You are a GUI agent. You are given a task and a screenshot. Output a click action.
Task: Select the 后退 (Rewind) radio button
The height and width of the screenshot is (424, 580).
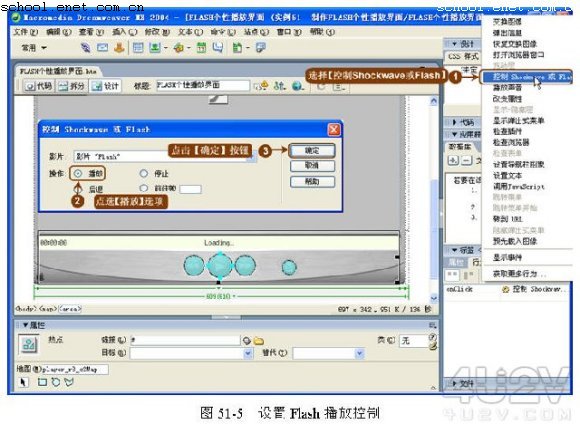point(78,189)
